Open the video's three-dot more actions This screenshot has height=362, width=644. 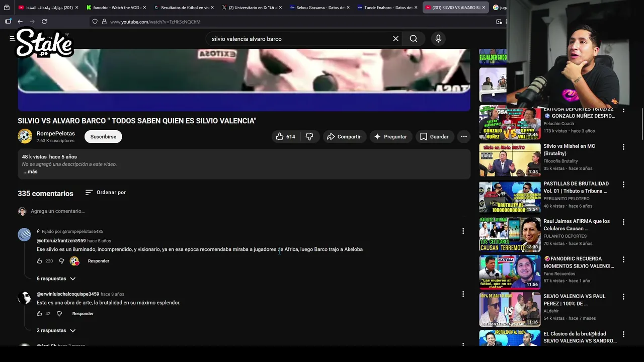[464, 137]
